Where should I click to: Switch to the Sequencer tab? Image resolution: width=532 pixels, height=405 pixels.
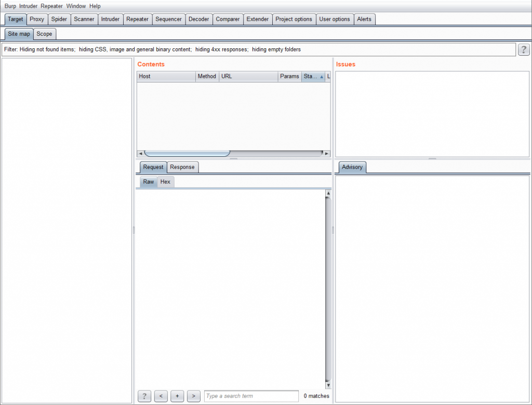click(169, 19)
